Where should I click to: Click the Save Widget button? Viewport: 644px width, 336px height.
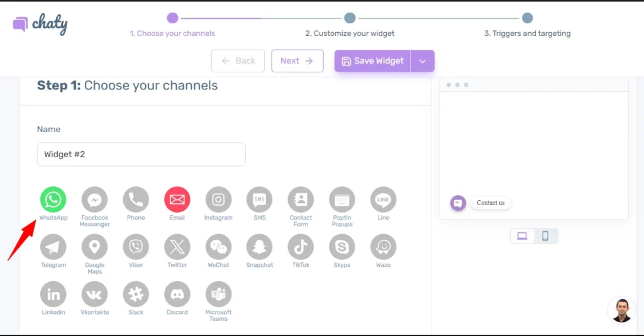[372, 61]
